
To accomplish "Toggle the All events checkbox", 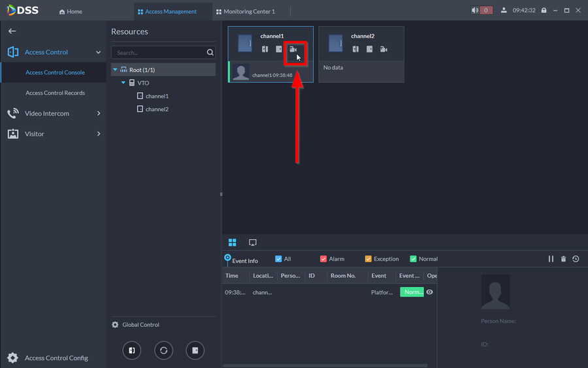I will 278,259.
